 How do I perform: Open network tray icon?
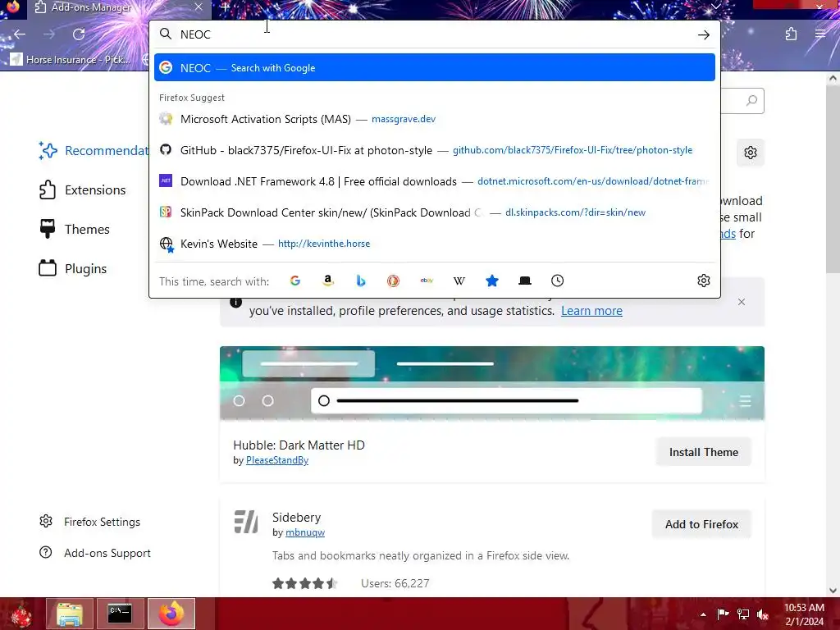click(x=743, y=614)
